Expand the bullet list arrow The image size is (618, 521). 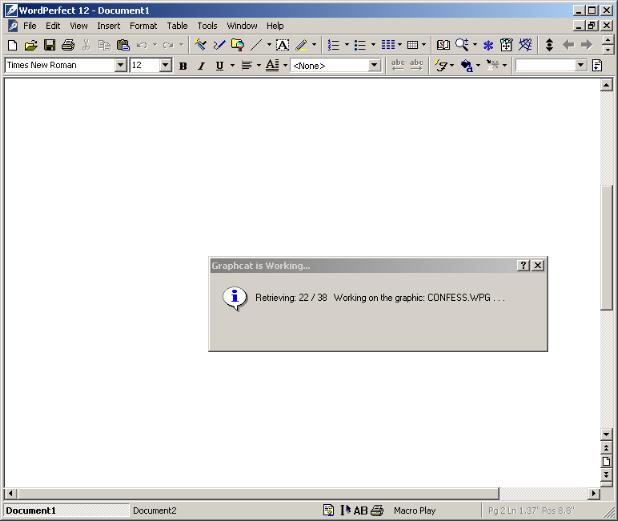click(373, 45)
